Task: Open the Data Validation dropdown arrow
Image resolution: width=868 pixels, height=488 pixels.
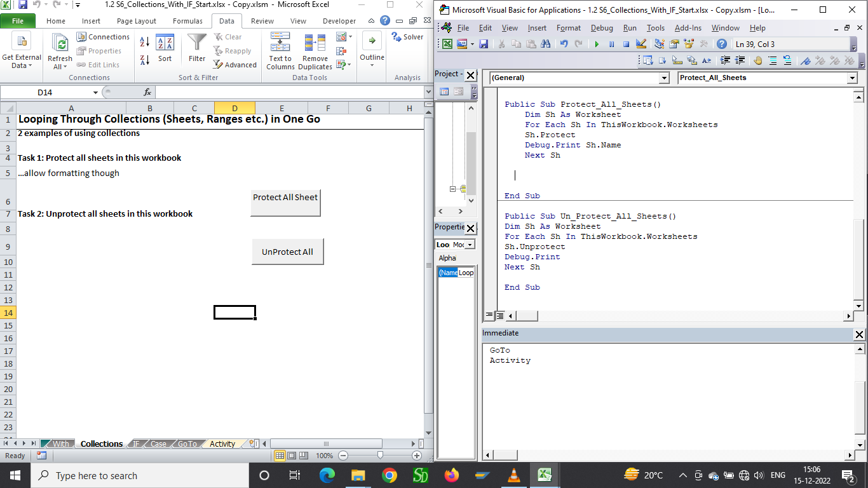Action: point(350,37)
